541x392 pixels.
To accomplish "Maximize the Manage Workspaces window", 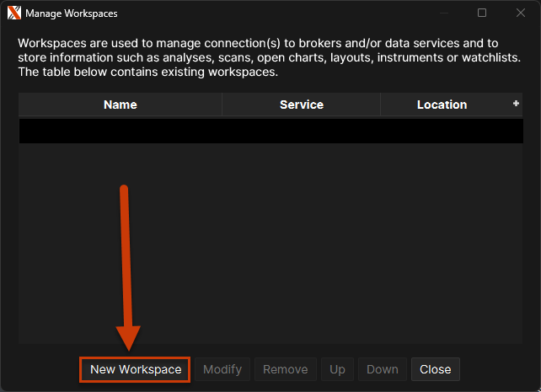I will pos(482,13).
